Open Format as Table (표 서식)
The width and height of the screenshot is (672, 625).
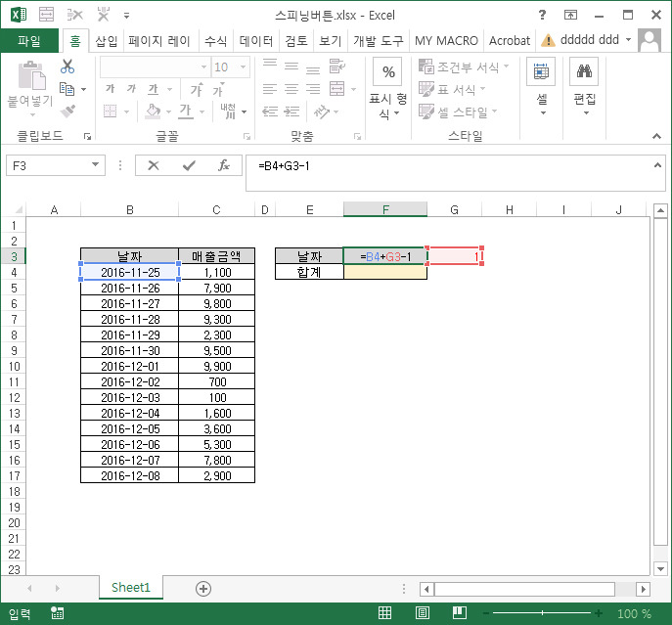coord(452,89)
